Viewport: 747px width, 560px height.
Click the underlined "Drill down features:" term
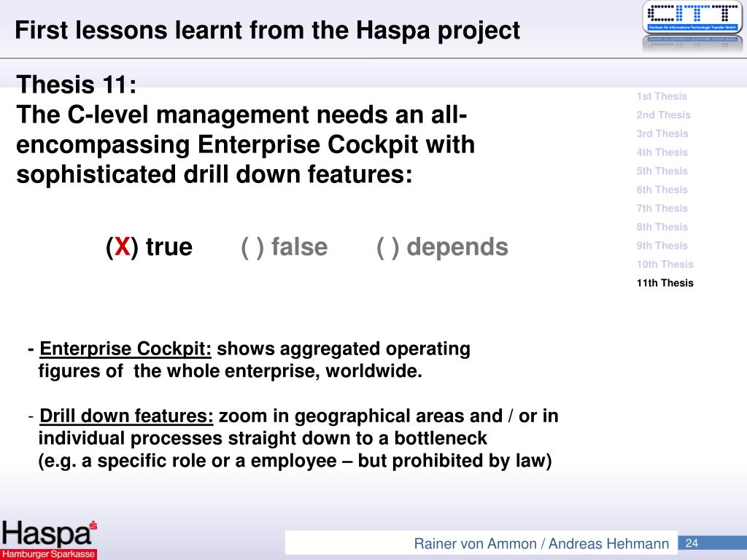coord(126,416)
